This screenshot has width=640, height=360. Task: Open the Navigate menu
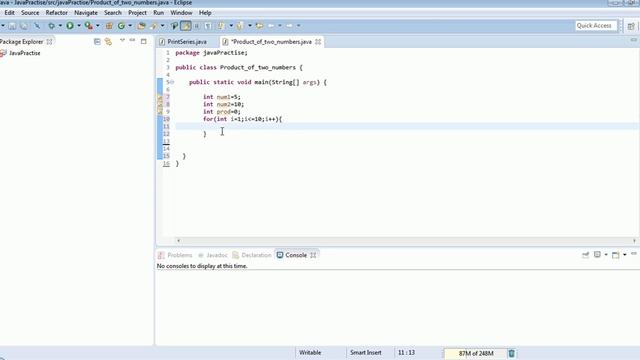[x=86, y=13]
